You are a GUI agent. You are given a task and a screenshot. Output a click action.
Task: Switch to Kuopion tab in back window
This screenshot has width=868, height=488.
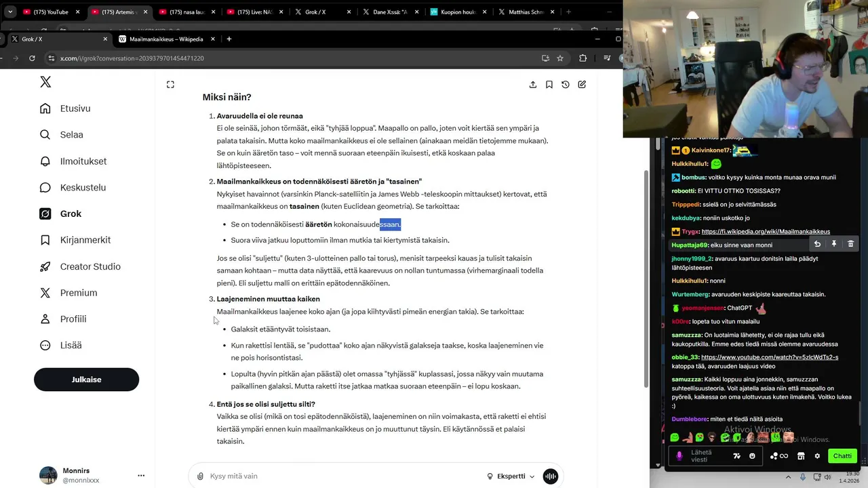coord(458,12)
